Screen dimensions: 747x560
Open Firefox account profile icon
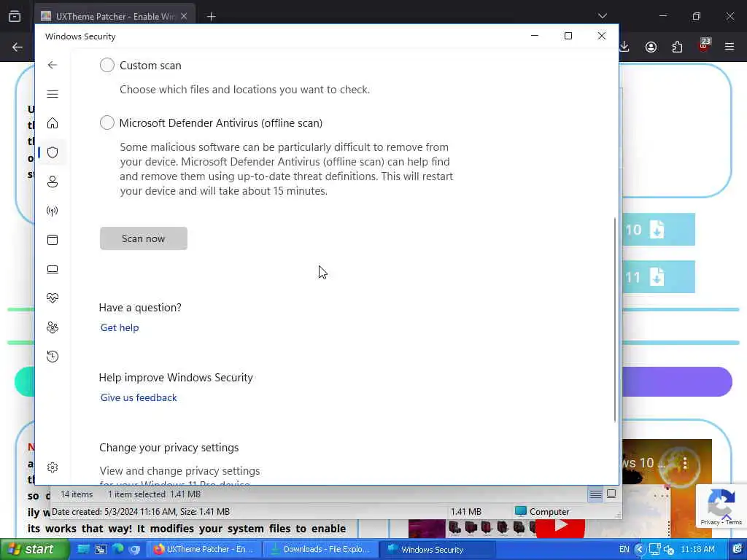(x=651, y=47)
